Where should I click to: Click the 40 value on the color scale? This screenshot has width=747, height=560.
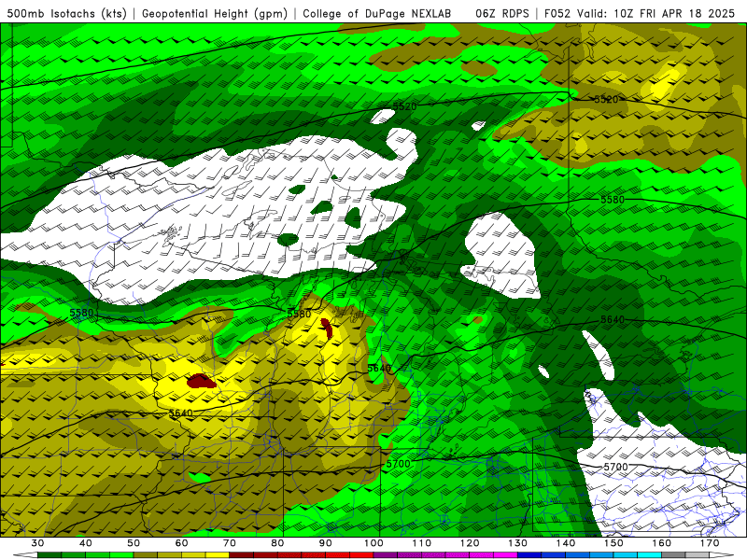(x=85, y=543)
